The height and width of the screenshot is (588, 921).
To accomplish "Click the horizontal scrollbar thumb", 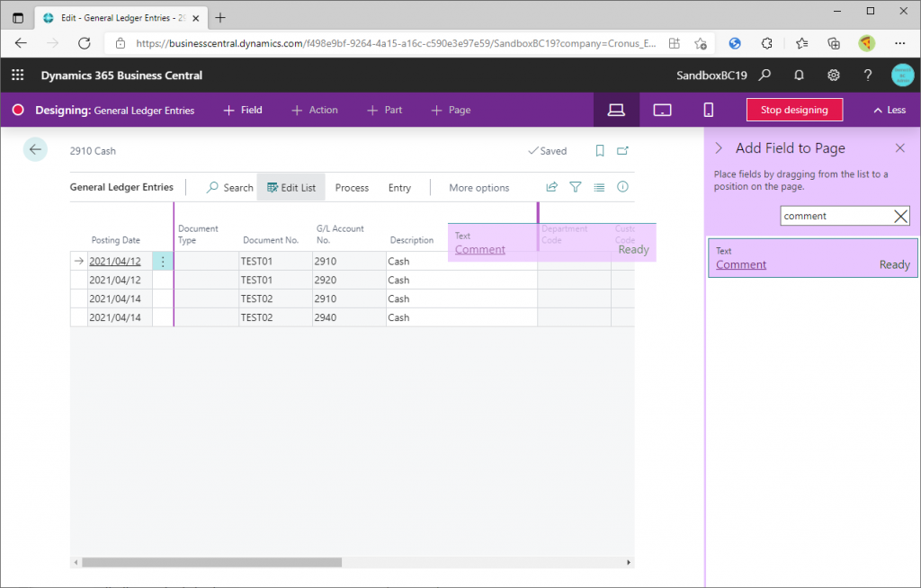I will (x=212, y=563).
